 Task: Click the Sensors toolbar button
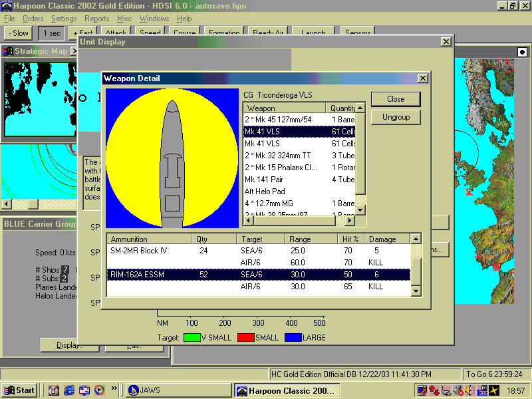(x=358, y=31)
